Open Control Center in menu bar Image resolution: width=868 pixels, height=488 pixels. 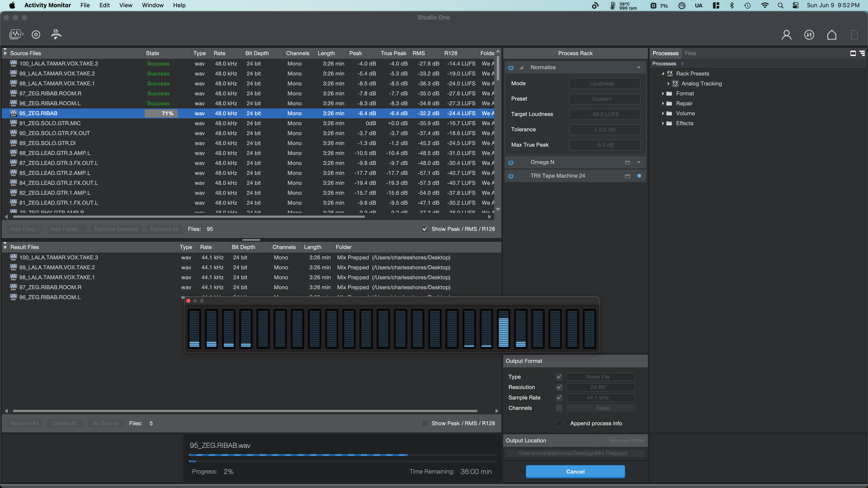796,5
